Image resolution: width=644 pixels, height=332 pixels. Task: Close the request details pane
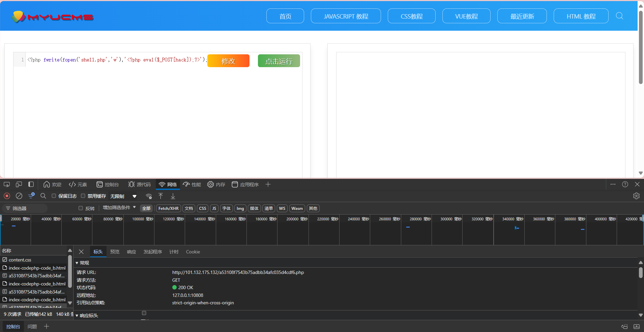pos(81,252)
